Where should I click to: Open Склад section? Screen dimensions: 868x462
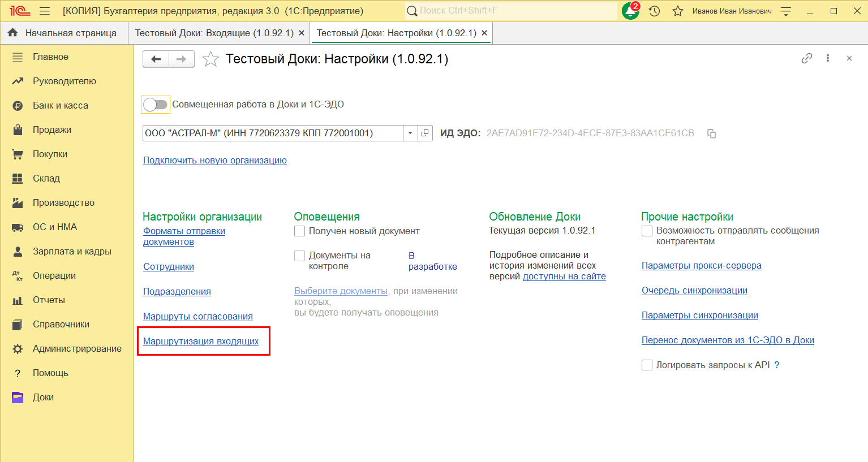46,178
